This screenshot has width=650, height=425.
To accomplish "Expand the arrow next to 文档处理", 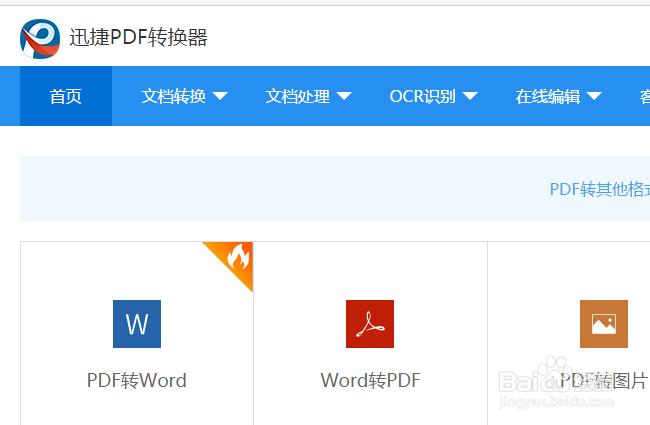I will coord(344,97).
